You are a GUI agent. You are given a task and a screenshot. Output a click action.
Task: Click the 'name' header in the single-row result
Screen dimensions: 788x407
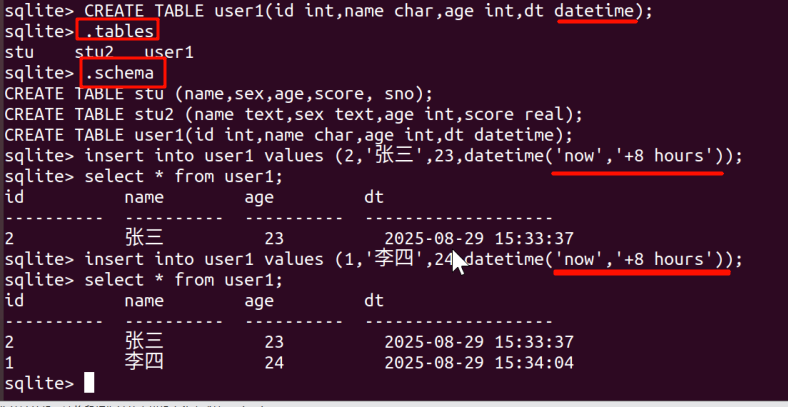pos(144,197)
